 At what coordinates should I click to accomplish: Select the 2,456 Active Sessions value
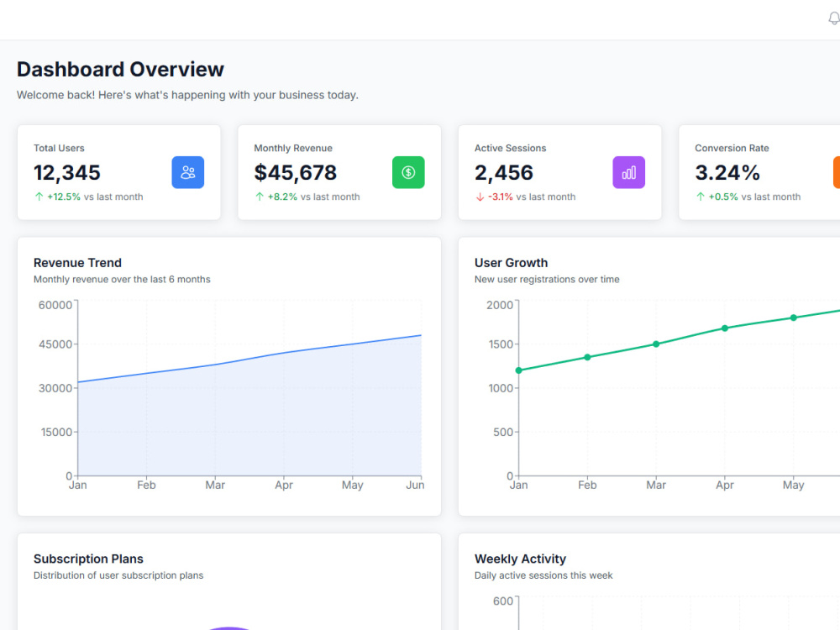coord(503,172)
